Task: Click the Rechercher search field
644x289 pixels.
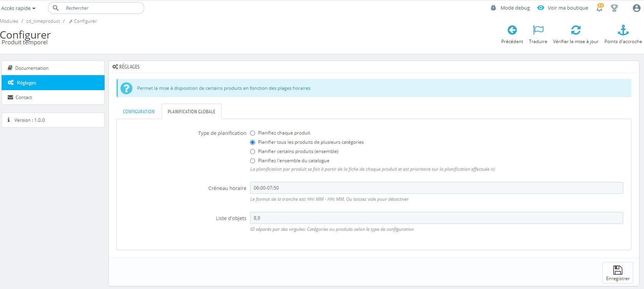Action: coord(96,8)
